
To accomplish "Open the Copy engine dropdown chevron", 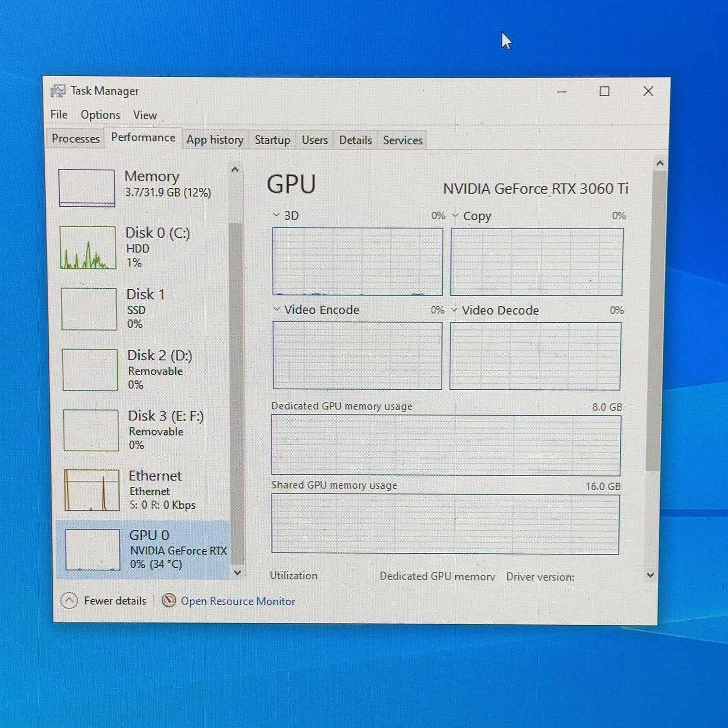I will (x=455, y=215).
